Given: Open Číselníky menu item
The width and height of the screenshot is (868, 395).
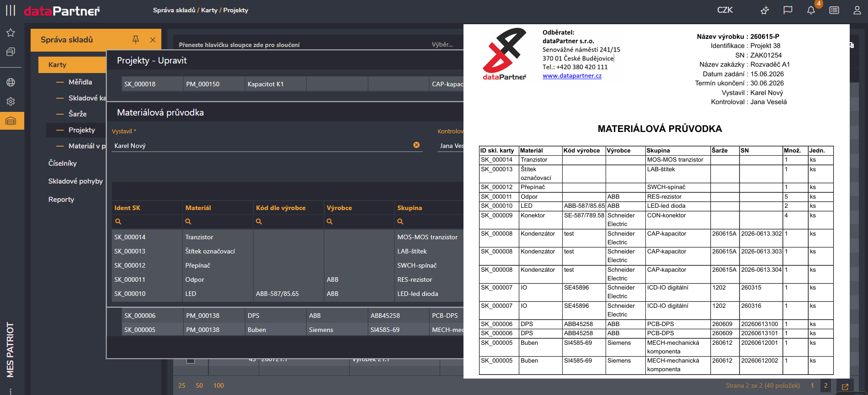Looking at the screenshot, I should [63, 163].
